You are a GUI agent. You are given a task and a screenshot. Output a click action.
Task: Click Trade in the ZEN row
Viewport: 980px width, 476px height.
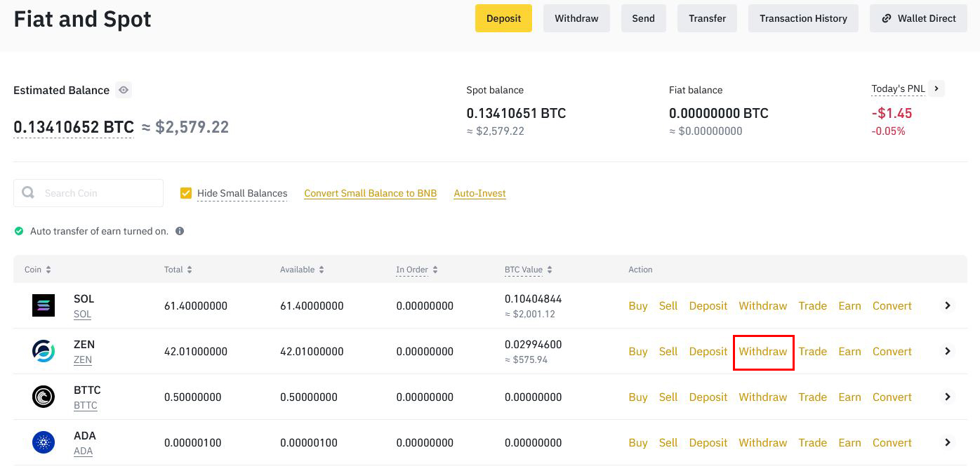[x=813, y=351]
